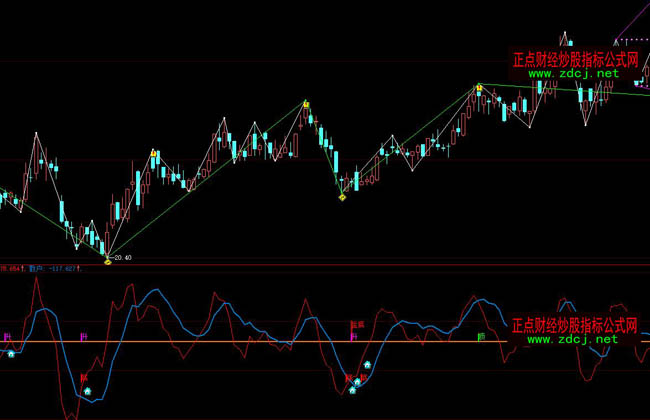Image resolution: width=650 pixels, height=420 pixels.
Task: Select the yellow marker on the central swing high
Action: tap(305, 102)
